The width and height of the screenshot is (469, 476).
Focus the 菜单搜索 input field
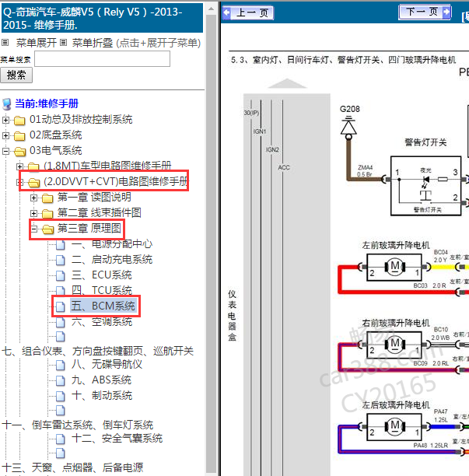tap(103, 58)
